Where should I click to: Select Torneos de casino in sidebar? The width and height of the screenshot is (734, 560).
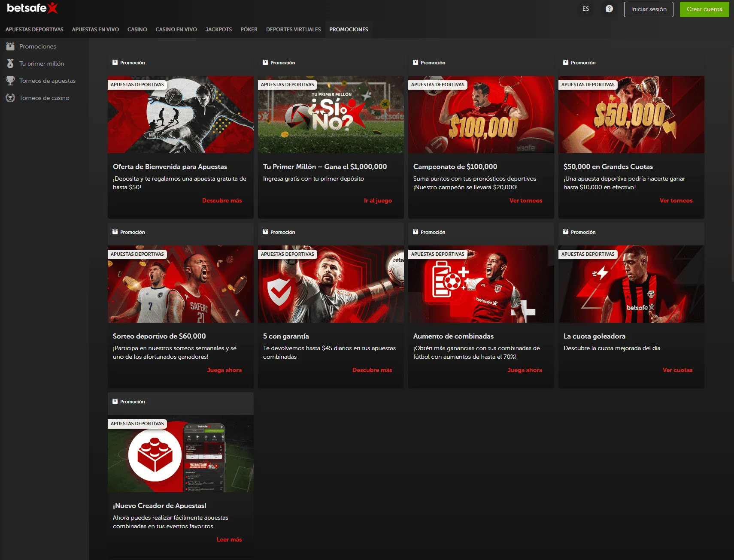(44, 98)
